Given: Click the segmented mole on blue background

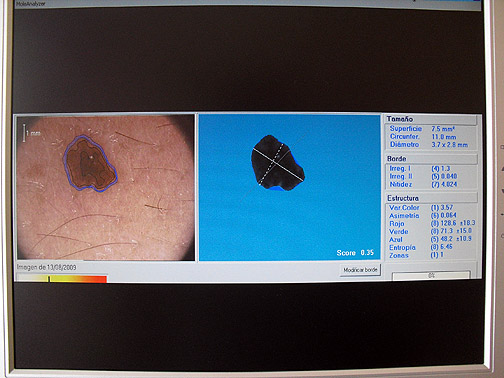Looking at the screenshot, I should 277,163.
